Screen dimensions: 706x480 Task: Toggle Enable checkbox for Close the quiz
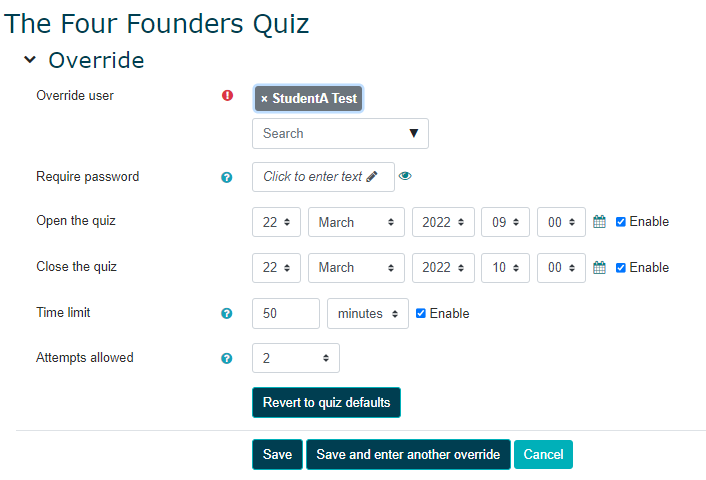(621, 267)
